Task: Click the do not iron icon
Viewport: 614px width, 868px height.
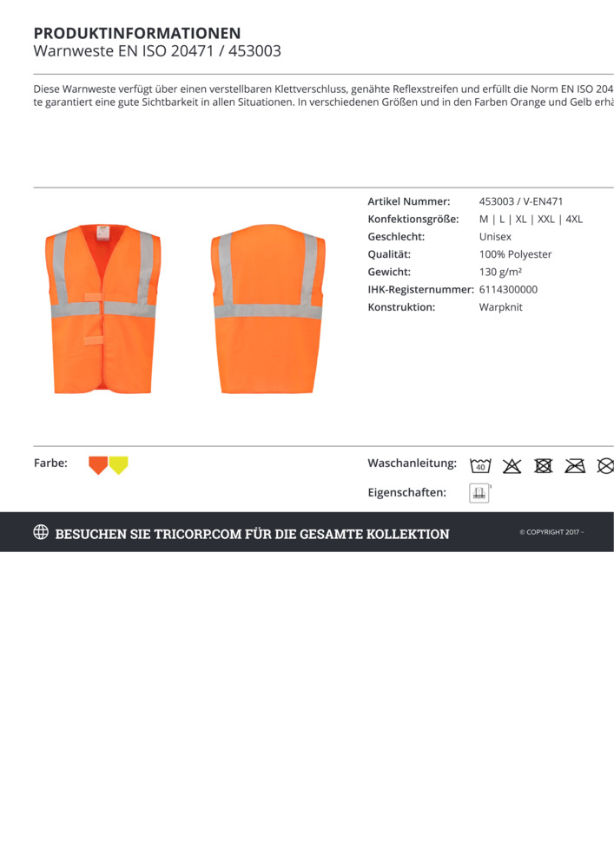Action: click(575, 466)
